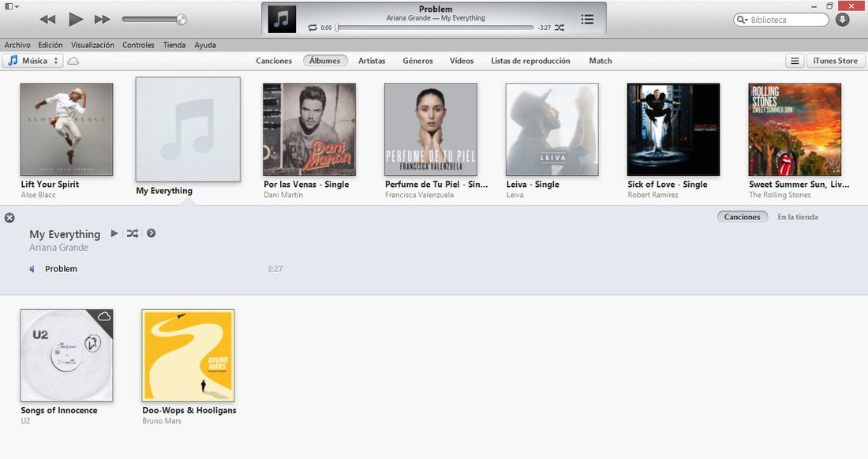Viewport: 868px width, 459px height.
Task: Open Songs of Innocence album cover
Action: click(66, 355)
